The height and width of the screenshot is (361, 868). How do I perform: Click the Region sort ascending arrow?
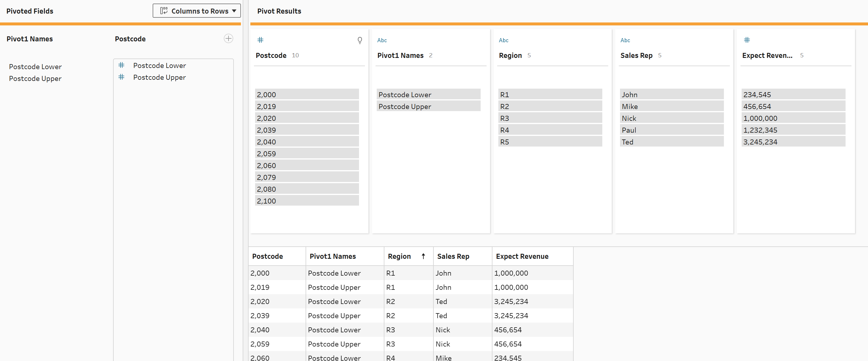pyautogui.click(x=423, y=256)
